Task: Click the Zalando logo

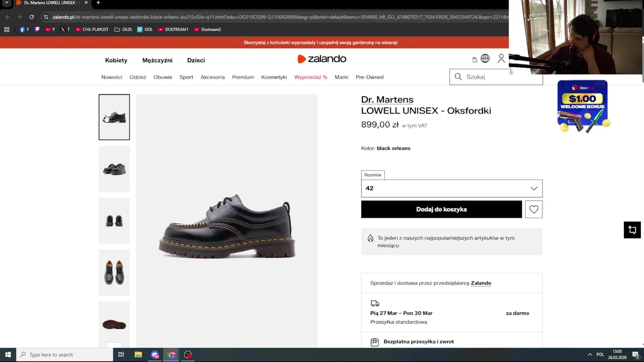Action: click(x=322, y=59)
